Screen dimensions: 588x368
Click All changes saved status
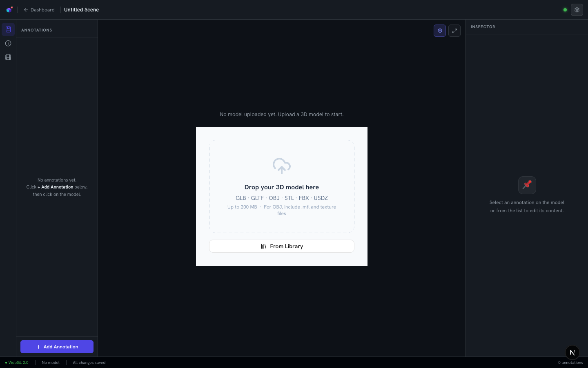(x=89, y=363)
